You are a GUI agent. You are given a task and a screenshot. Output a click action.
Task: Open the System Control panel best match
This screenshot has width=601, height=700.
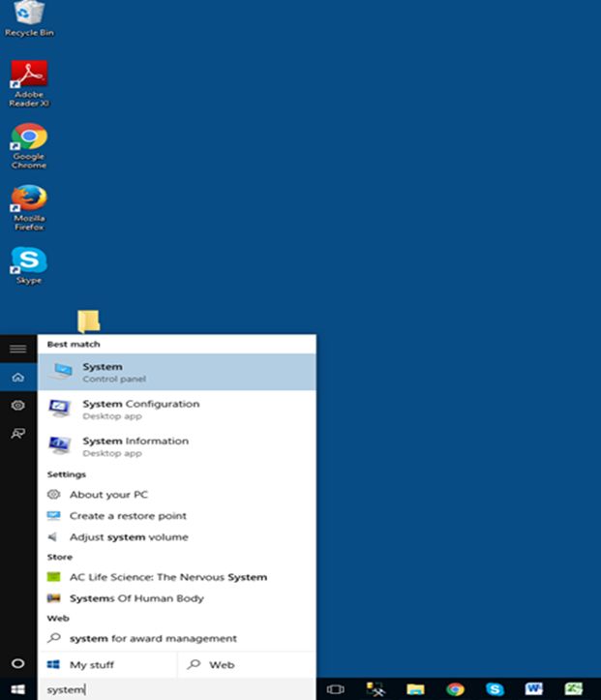pos(177,372)
